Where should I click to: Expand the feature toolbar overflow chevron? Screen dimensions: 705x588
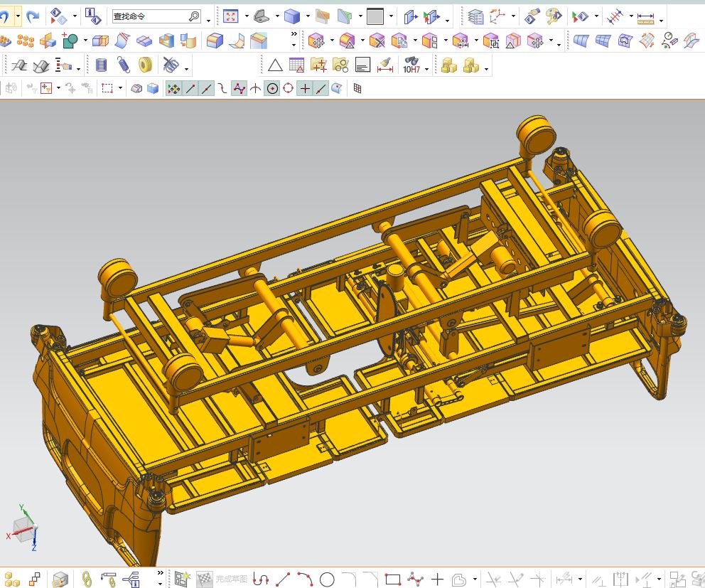pos(294,34)
